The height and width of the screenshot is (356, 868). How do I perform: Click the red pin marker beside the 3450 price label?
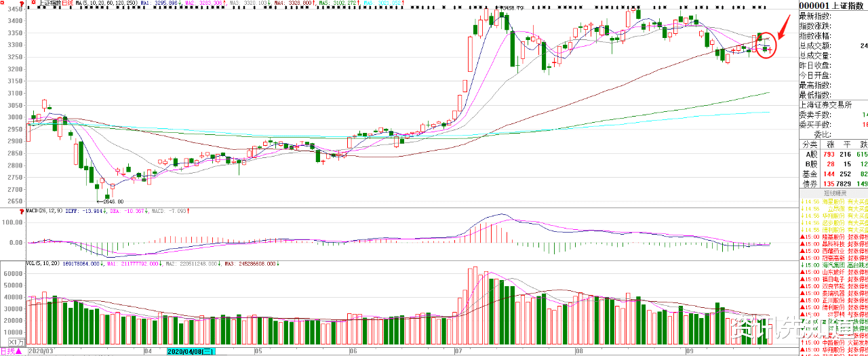pyautogui.click(x=22, y=3)
